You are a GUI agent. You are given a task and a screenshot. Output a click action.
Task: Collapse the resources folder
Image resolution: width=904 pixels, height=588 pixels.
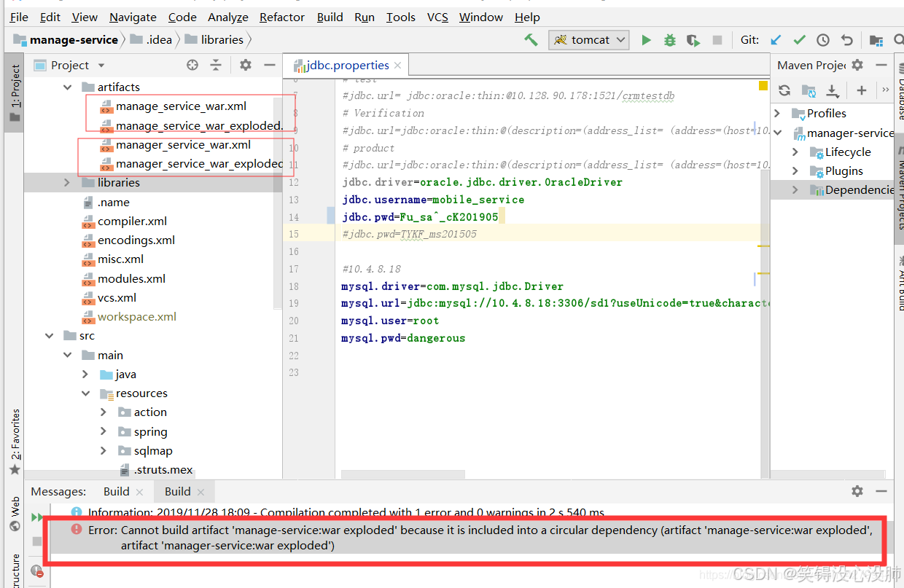pyautogui.click(x=85, y=393)
